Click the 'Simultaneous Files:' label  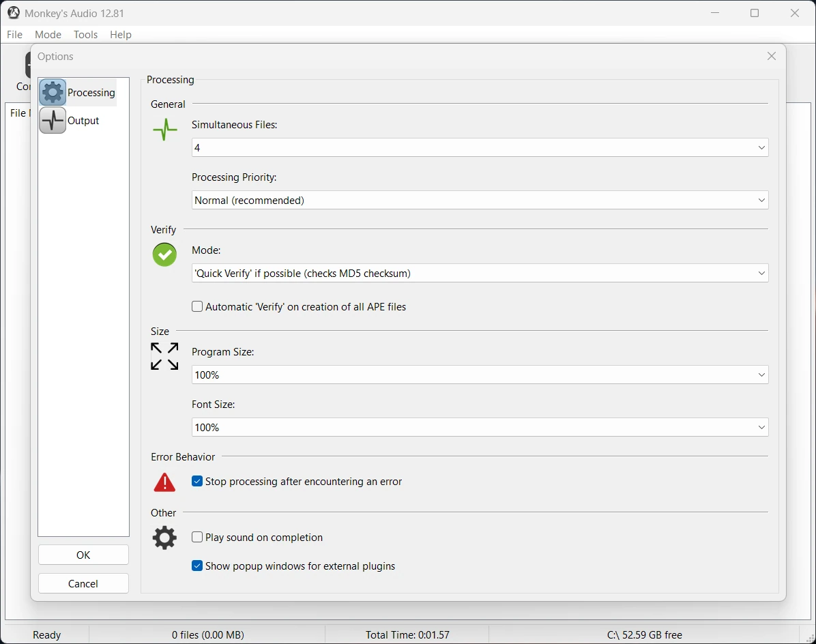tap(235, 125)
